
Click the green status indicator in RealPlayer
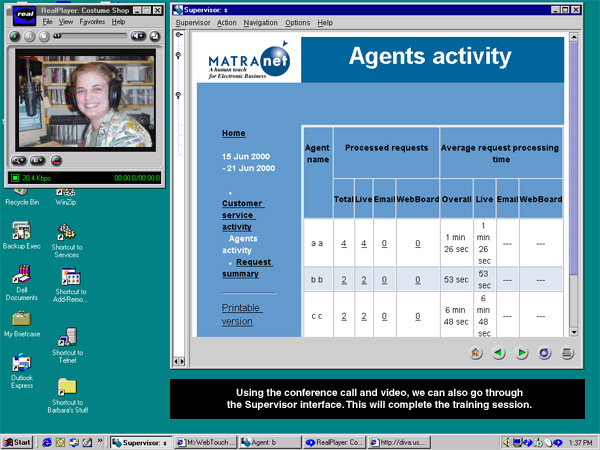coord(15,178)
